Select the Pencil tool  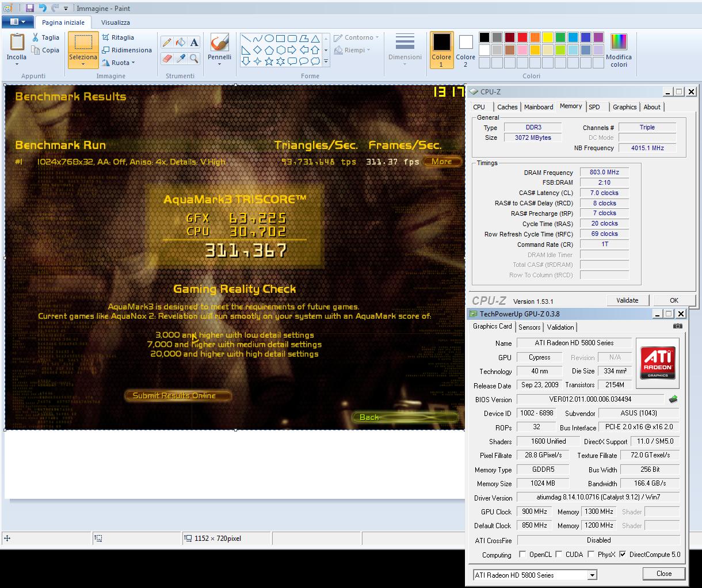(x=167, y=42)
